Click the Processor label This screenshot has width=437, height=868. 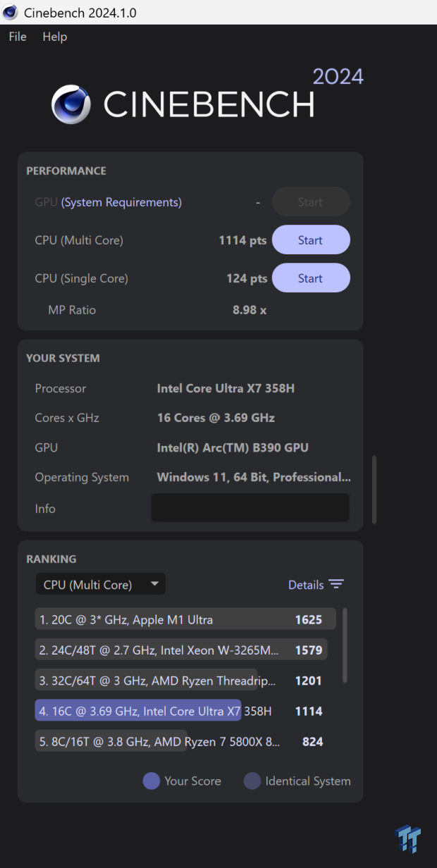(61, 388)
